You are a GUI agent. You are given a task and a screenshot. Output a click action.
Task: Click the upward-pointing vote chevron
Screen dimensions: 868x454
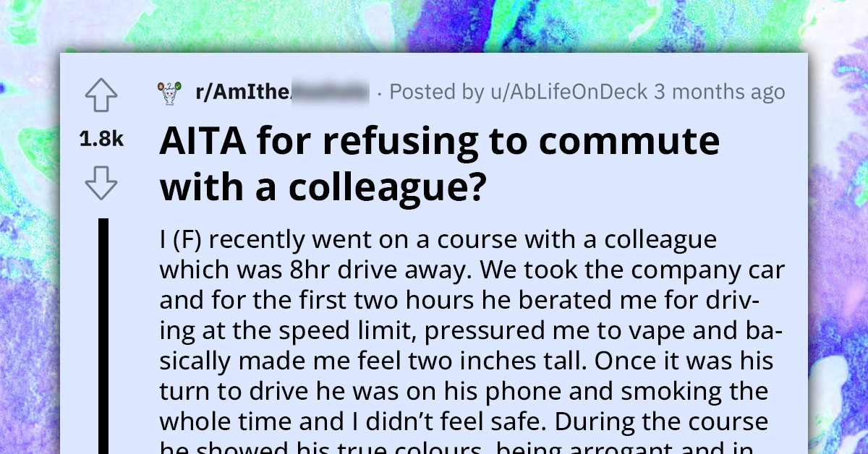[101, 94]
